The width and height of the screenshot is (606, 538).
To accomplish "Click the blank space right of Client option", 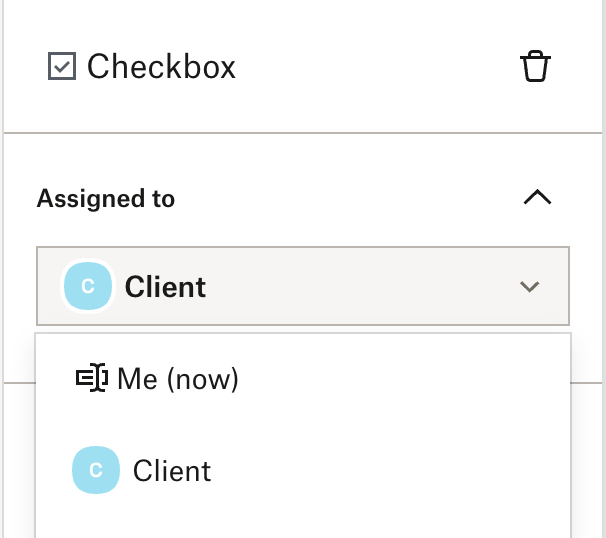I will coord(386,470).
